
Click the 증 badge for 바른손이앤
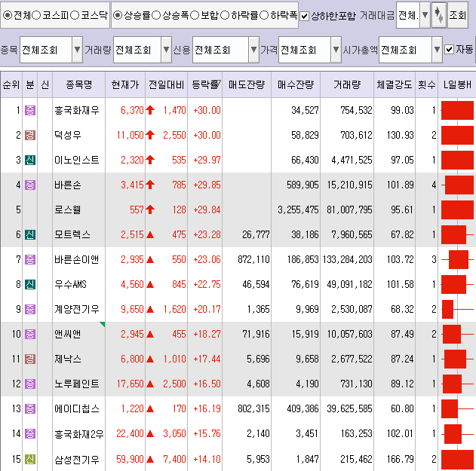[x=29, y=259]
